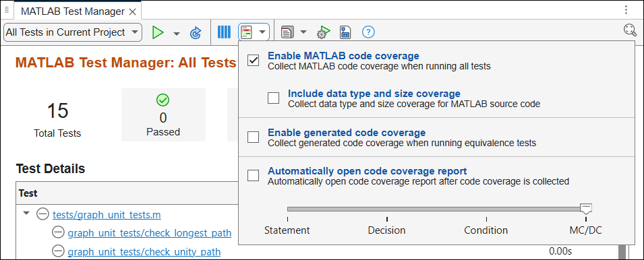Click the column view bars icon
The image size is (644, 260).
point(224,32)
